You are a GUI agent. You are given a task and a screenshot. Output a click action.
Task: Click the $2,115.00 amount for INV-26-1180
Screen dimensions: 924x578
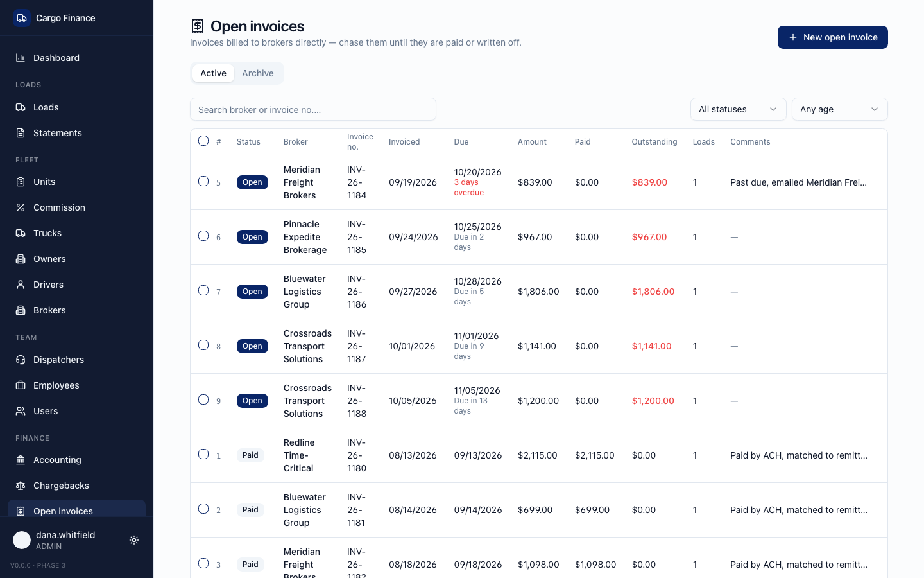coord(538,455)
